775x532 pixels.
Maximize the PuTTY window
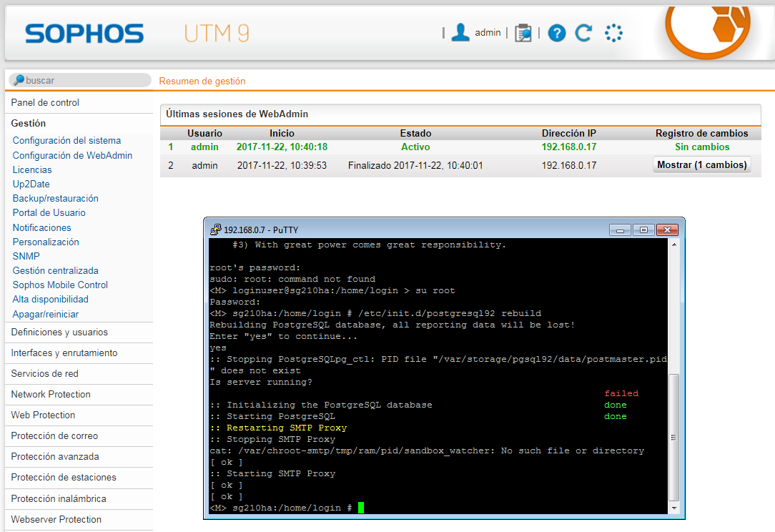point(643,230)
